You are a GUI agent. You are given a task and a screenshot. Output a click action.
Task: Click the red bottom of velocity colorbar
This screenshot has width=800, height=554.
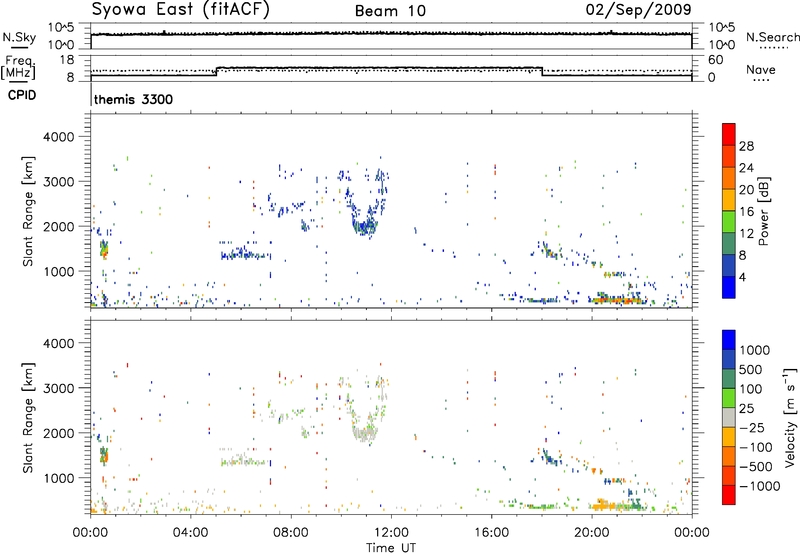pyautogui.click(x=729, y=495)
